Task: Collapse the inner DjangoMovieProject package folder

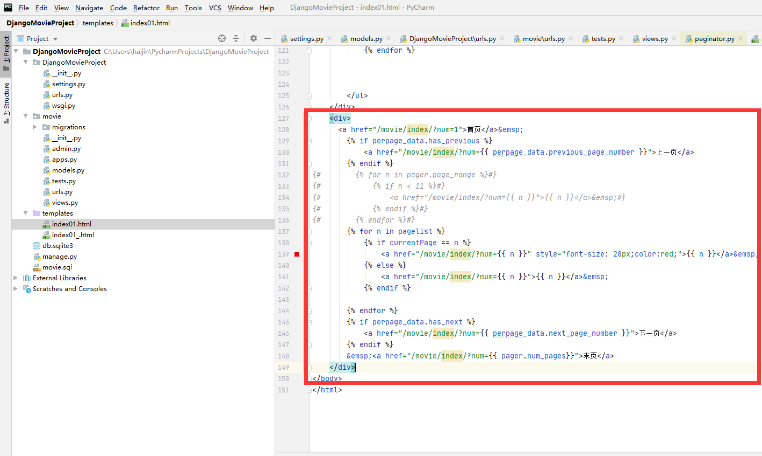Action: (26, 62)
